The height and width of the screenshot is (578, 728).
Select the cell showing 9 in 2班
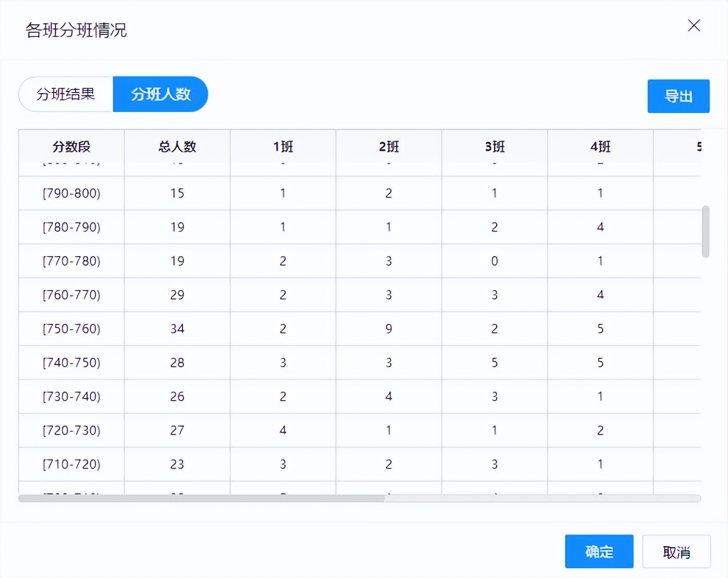pos(388,329)
